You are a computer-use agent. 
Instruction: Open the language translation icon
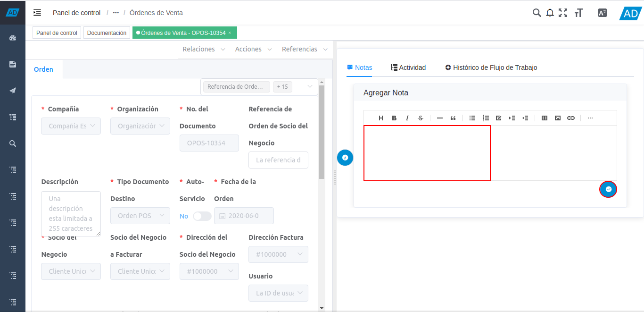point(602,13)
